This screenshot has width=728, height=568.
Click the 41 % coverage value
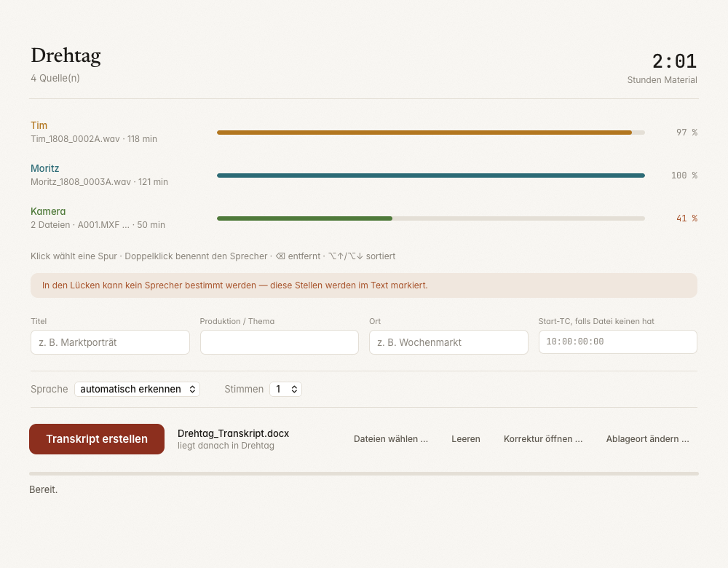[687, 218]
